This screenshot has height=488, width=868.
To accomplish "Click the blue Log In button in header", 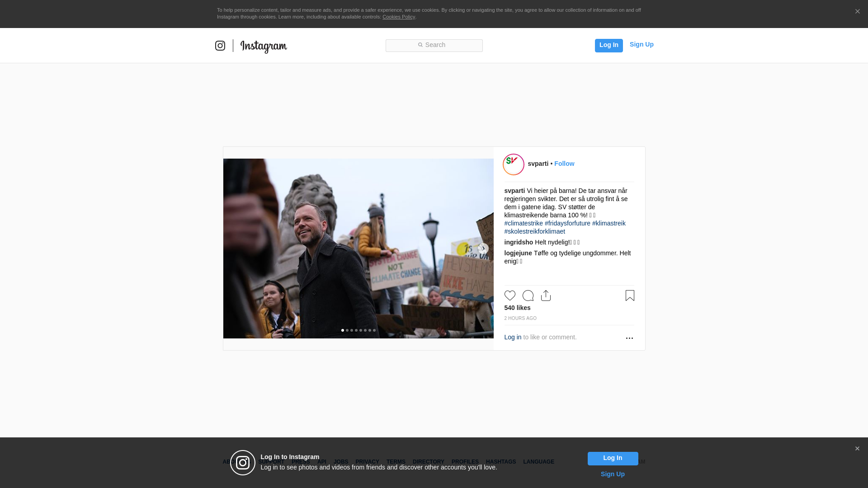I will pos(609,45).
